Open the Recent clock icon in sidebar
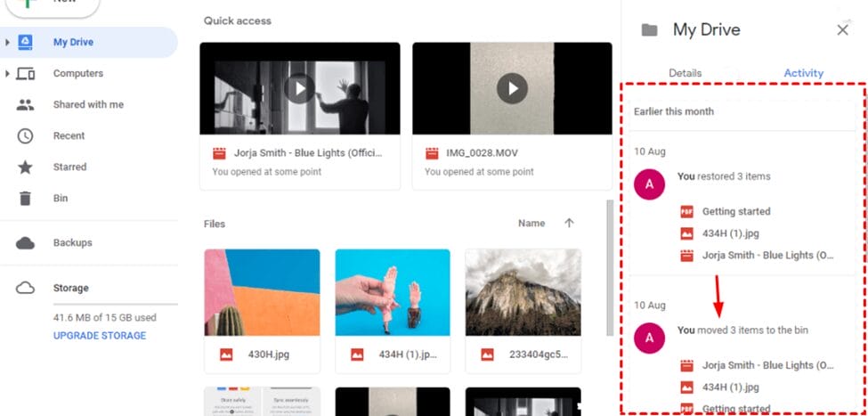 pyautogui.click(x=25, y=135)
